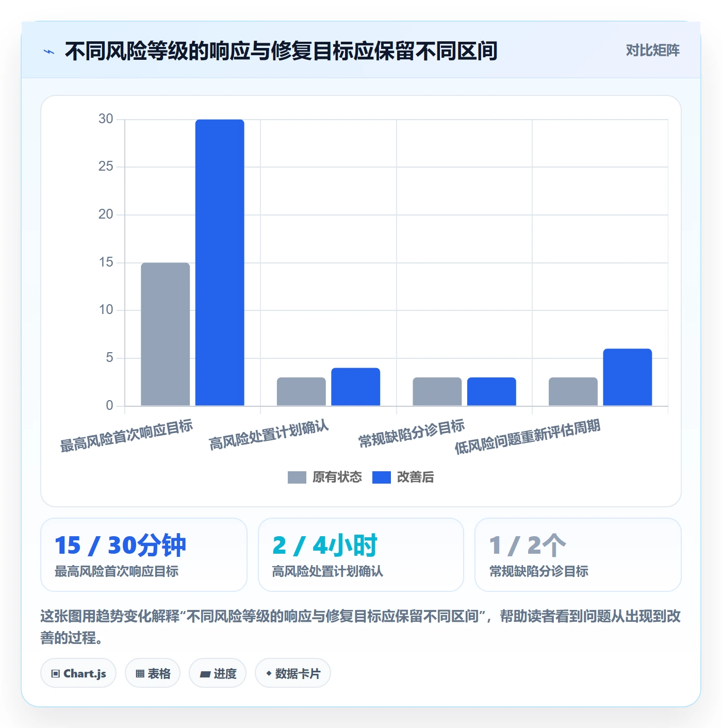The image size is (722, 728).
Task: Click the blue bar for 低风险问题重新评估周期
Action: click(628, 377)
